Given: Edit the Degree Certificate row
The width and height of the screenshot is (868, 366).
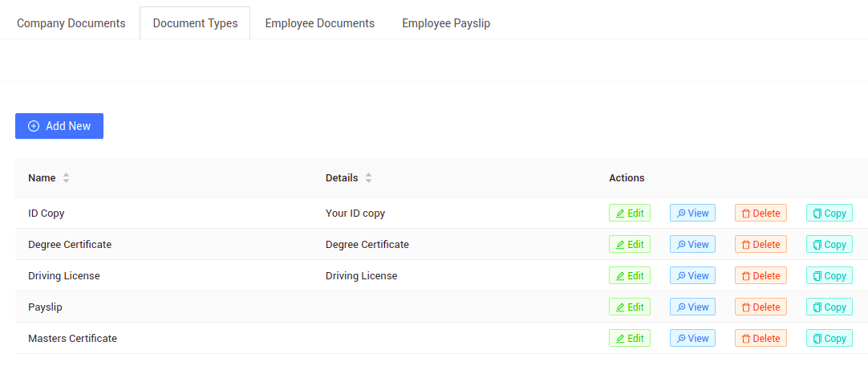Looking at the screenshot, I should [630, 244].
